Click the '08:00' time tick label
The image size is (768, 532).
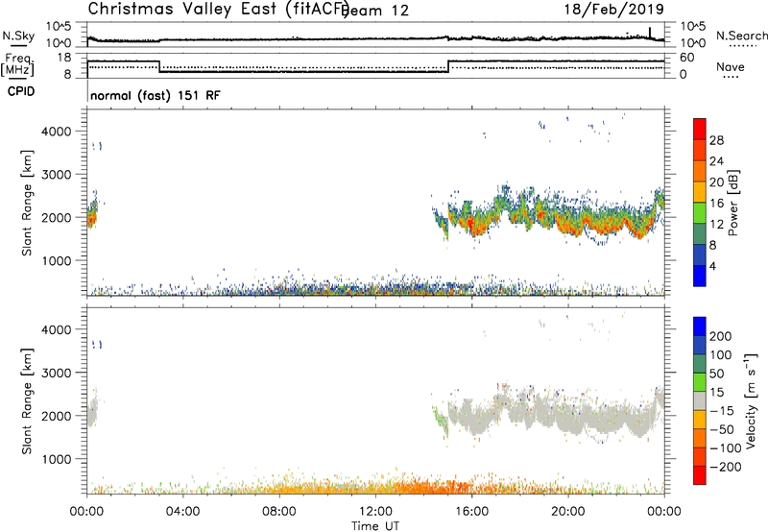(278, 512)
